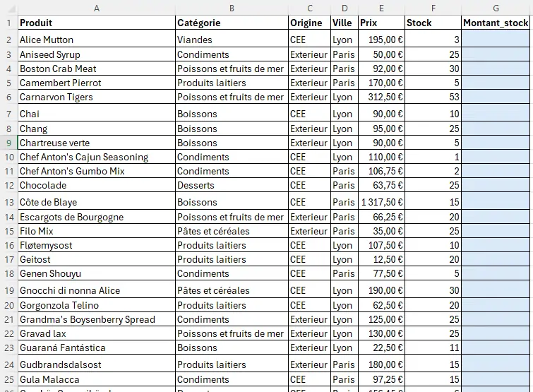The image size is (533, 392).
Task: Select the Alice Mutton cell
Action: (97, 38)
